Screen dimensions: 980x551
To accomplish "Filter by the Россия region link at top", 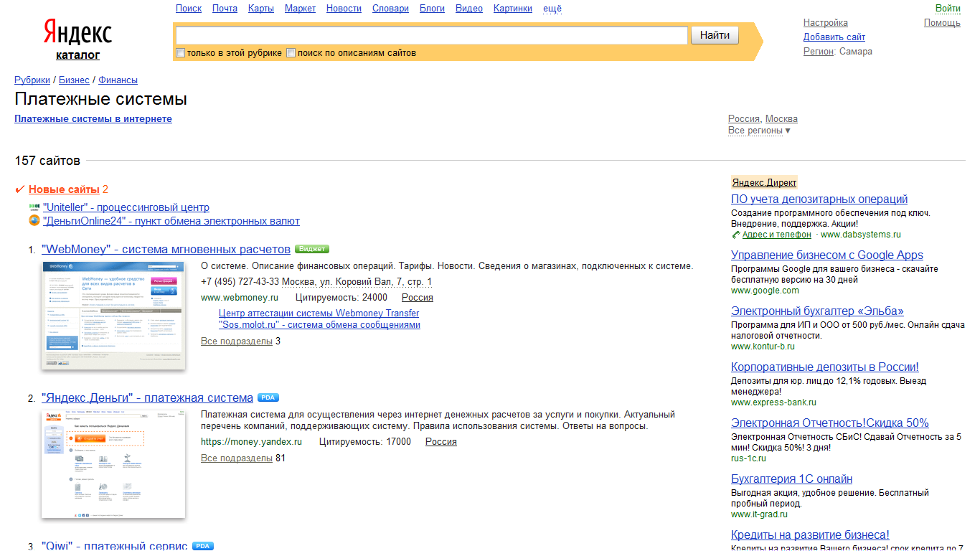I will 744,119.
